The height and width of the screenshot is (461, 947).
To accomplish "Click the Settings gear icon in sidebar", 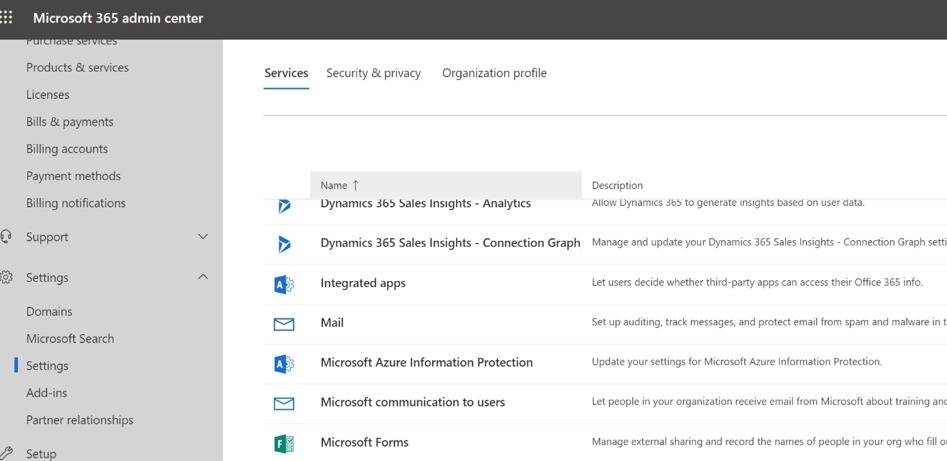I will (x=6, y=278).
